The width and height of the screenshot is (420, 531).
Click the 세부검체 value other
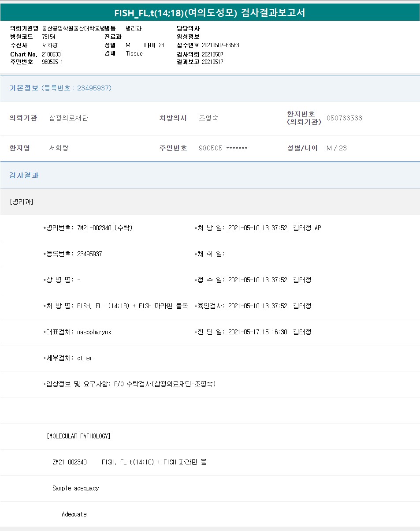[85, 358]
